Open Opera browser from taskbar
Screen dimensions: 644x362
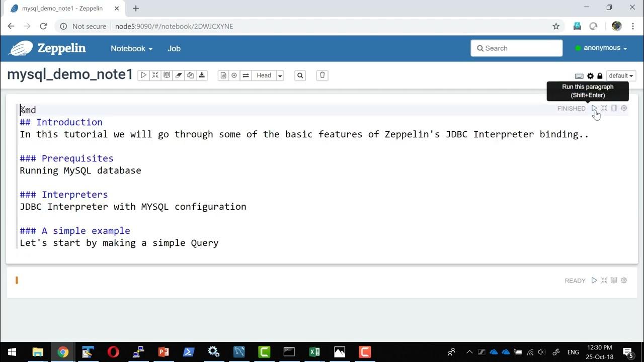(x=113, y=352)
